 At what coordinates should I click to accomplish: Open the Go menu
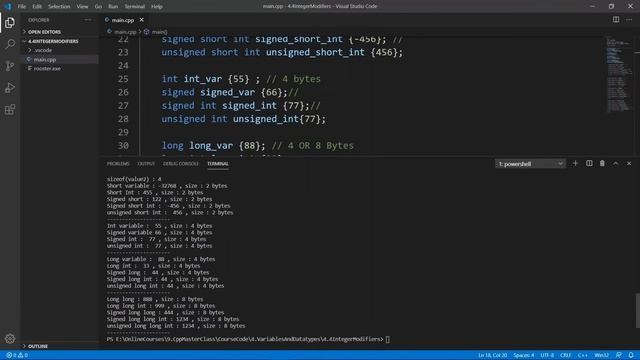coord(98,6)
